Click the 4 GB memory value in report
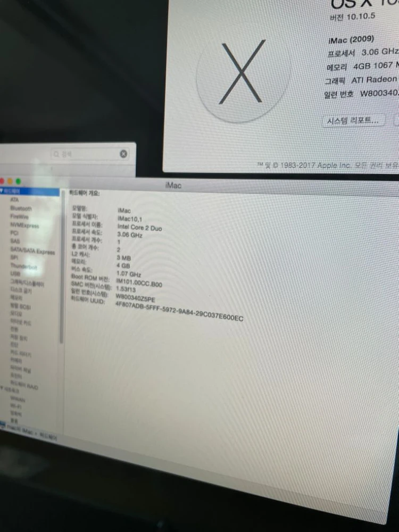 (x=123, y=265)
